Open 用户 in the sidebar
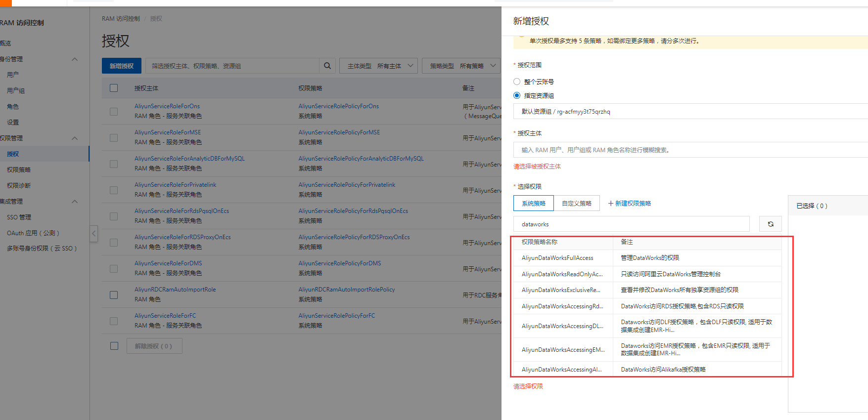The image size is (868, 420). coord(13,75)
